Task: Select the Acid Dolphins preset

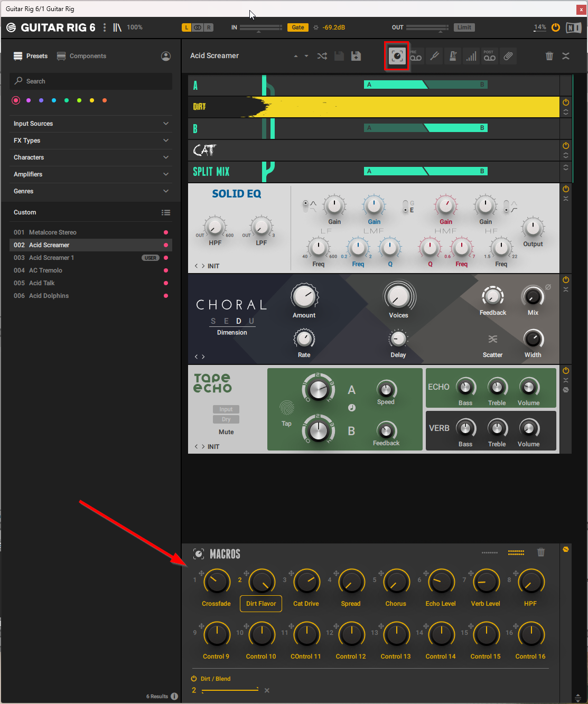Action: click(91, 296)
